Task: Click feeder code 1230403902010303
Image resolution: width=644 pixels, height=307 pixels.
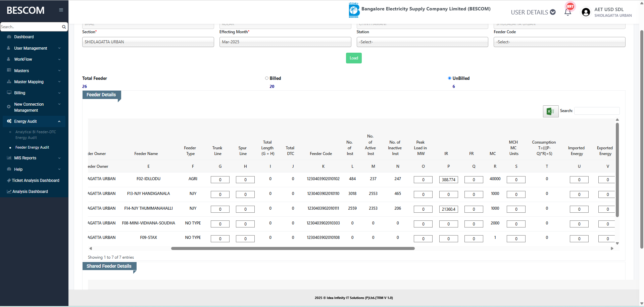Action: [x=323, y=223]
